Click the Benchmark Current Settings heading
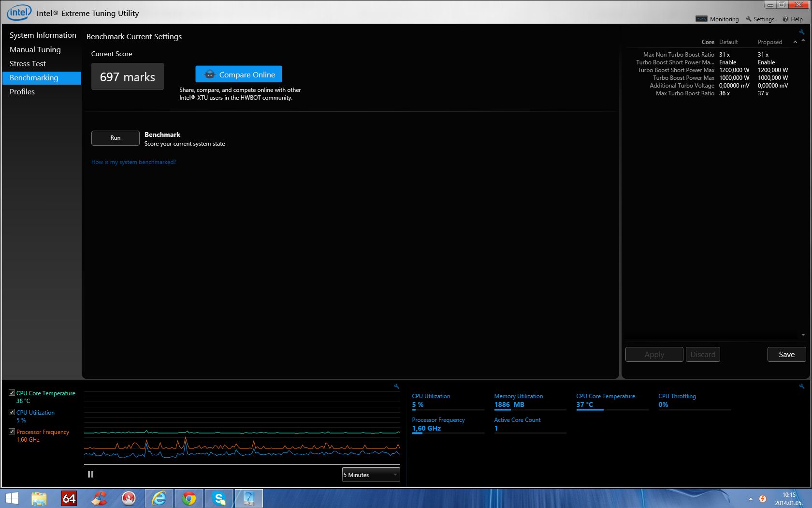The width and height of the screenshot is (812, 508). [134, 37]
